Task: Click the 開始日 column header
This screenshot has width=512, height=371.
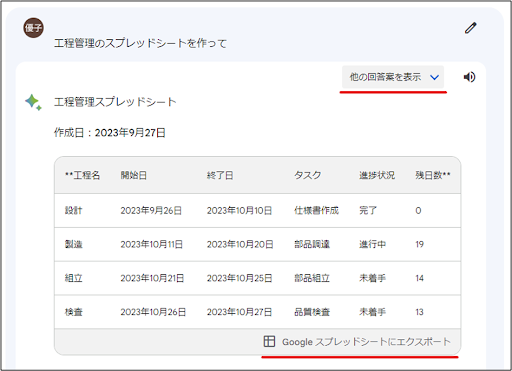Action: [x=134, y=175]
